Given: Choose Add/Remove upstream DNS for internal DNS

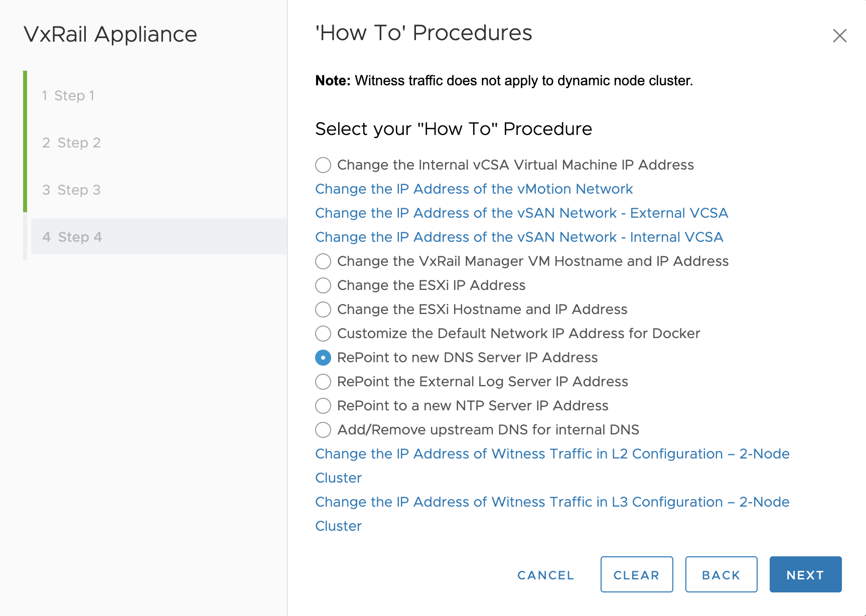Looking at the screenshot, I should pos(323,430).
